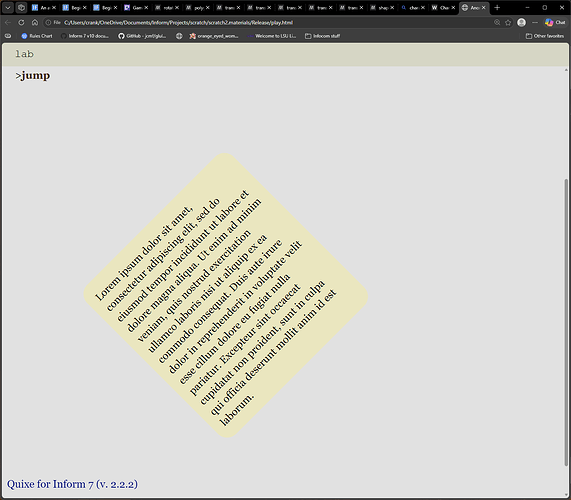The height and width of the screenshot is (500, 571).
Task: Open browser settings ellipsis menu
Action: coord(535,23)
